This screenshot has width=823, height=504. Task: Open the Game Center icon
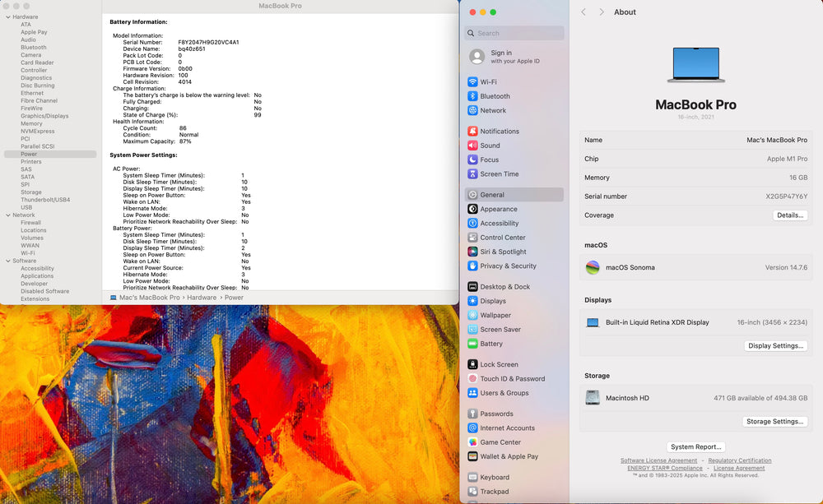click(x=472, y=442)
